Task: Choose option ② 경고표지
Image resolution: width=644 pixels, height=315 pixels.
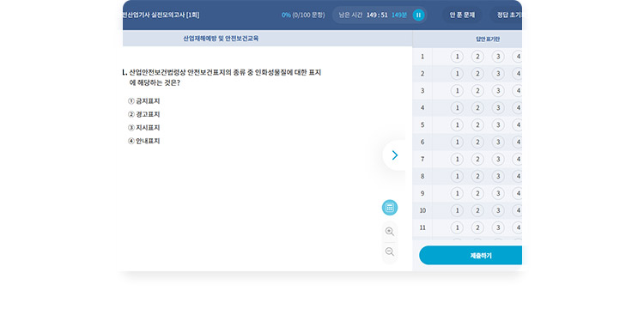Action: 143,114
